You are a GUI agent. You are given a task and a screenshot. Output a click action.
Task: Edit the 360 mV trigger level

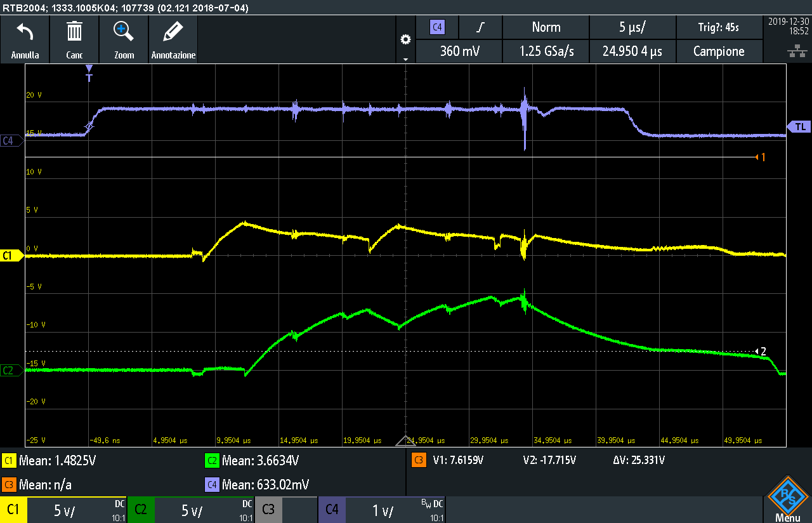pyautogui.click(x=459, y=51)
